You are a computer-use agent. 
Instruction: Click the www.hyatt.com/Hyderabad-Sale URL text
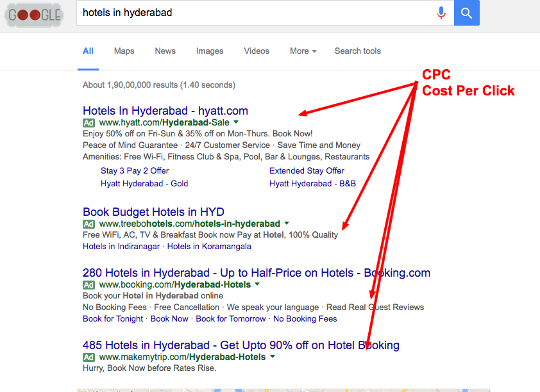164,123
